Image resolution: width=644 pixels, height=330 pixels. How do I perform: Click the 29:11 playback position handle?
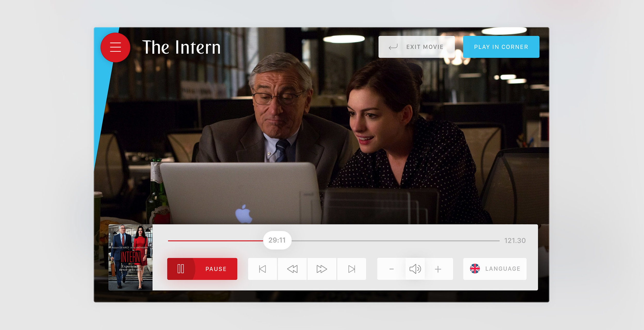277,240
